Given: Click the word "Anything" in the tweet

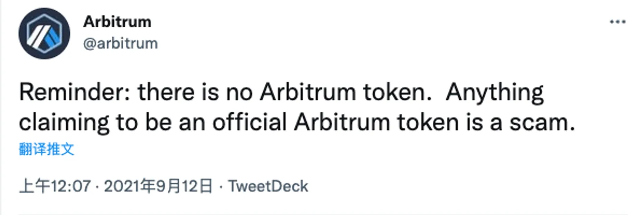Looking at the screenshot, I should coord(495,93).
